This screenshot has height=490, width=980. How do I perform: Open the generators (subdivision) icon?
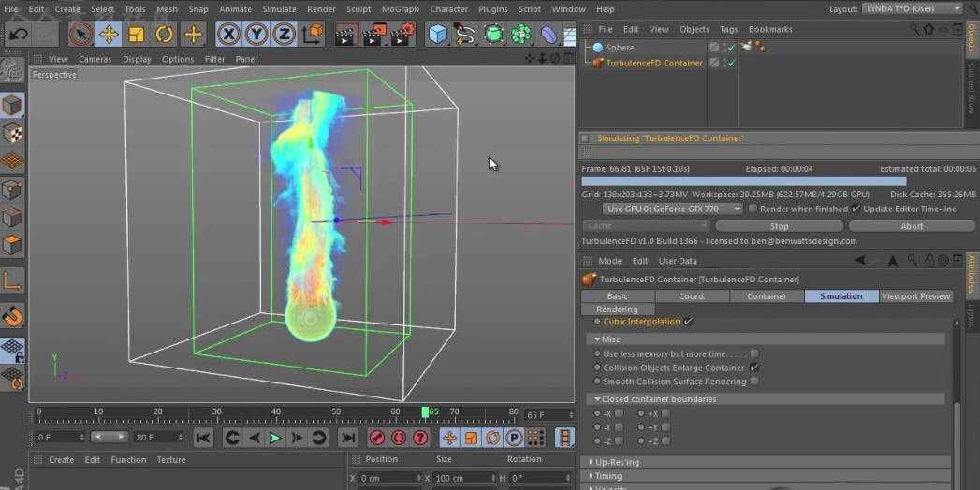tap(493, 34)
